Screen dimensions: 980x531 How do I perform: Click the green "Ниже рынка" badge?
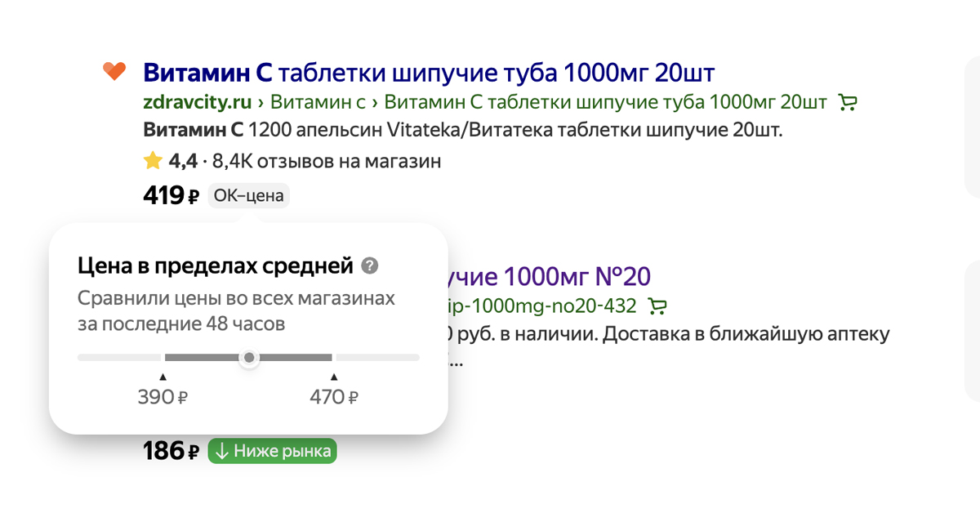tap(272, 451)
